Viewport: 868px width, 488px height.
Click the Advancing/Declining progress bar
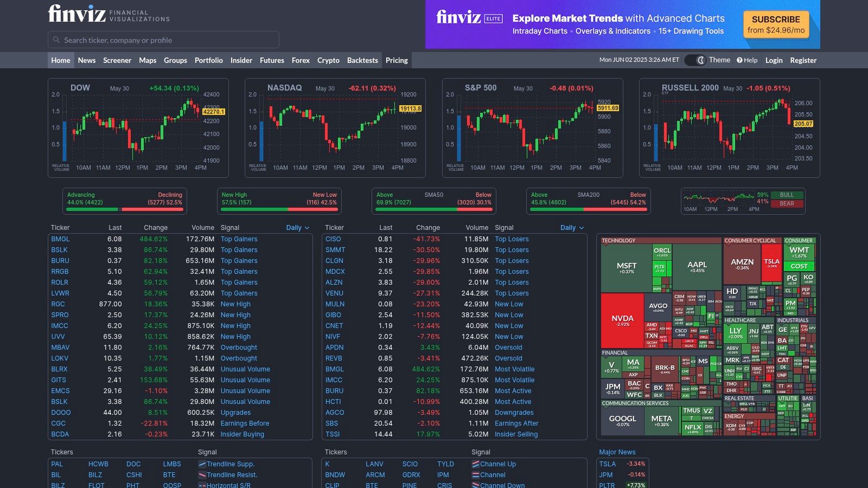pos(125,209)
